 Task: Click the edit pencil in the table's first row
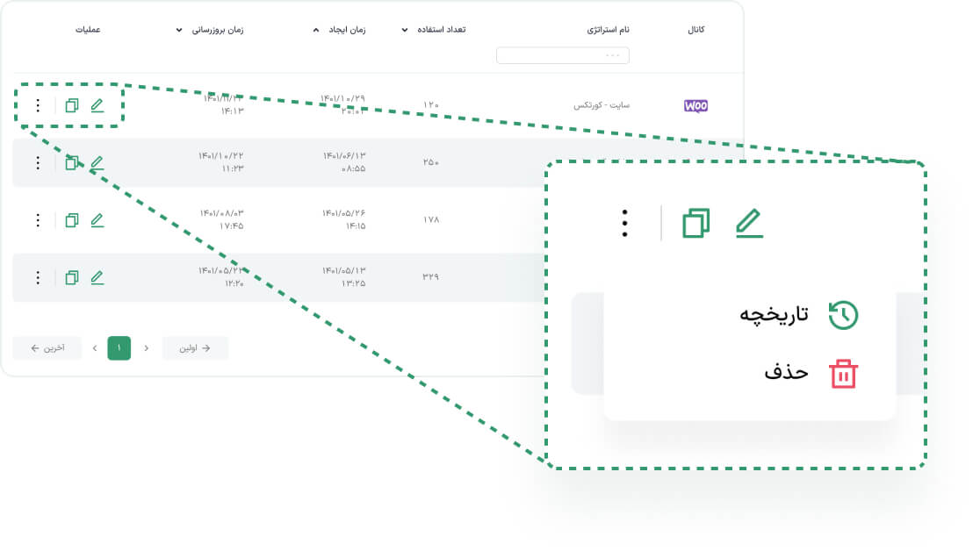point(97,105)
